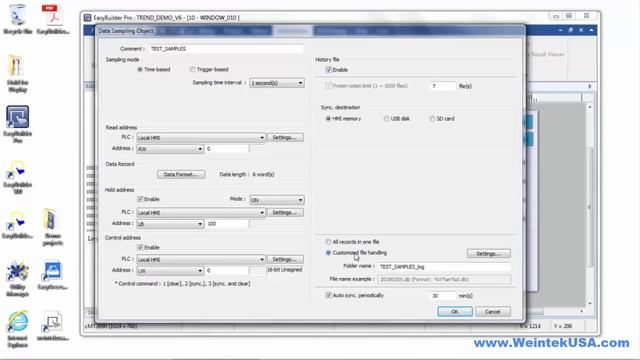The width and height of the screenshot is (640, 360).
Task: Click Hold address Settings button
Action: coord(285,213)
